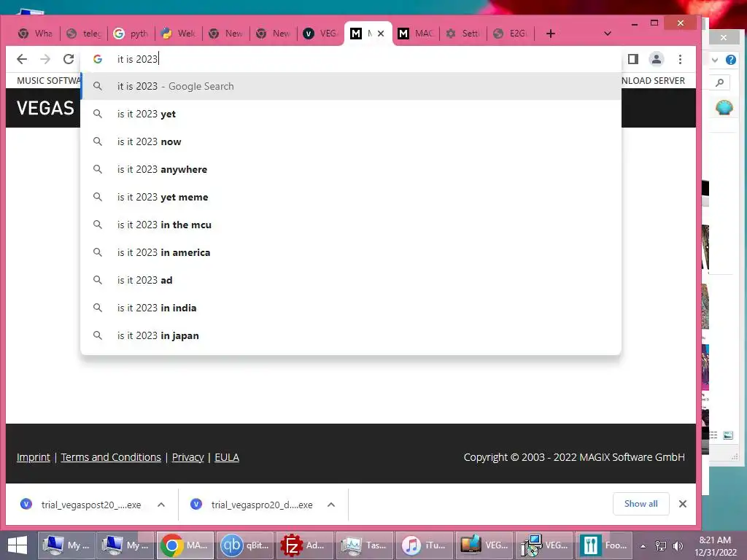
Task: Click Show all downloads button
Action: [640, 504]
